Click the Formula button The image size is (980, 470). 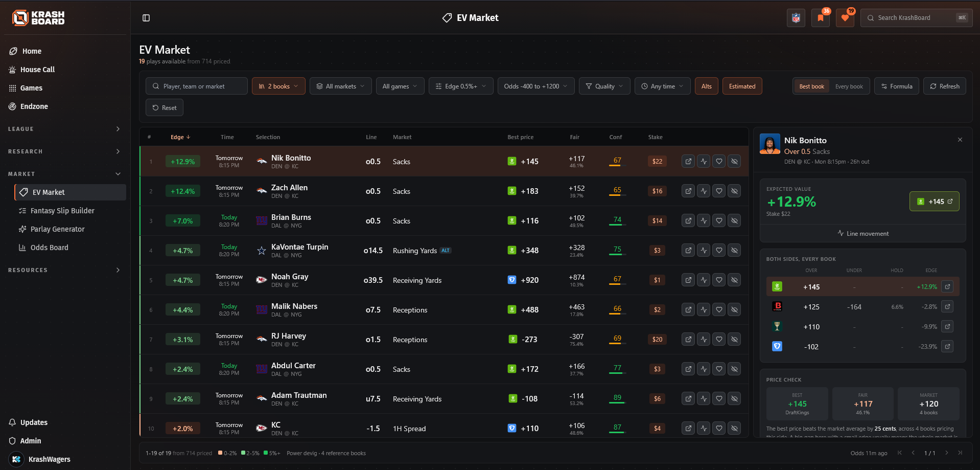tap(897, 86)
